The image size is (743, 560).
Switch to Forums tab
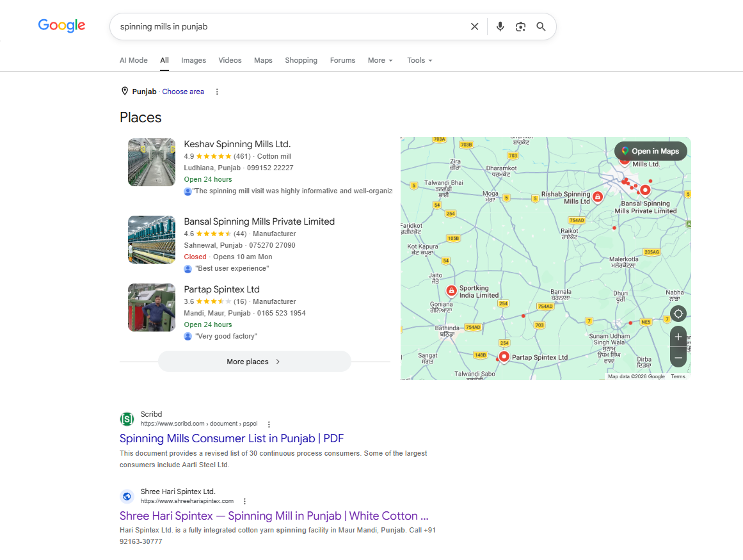tap(342, 60)
